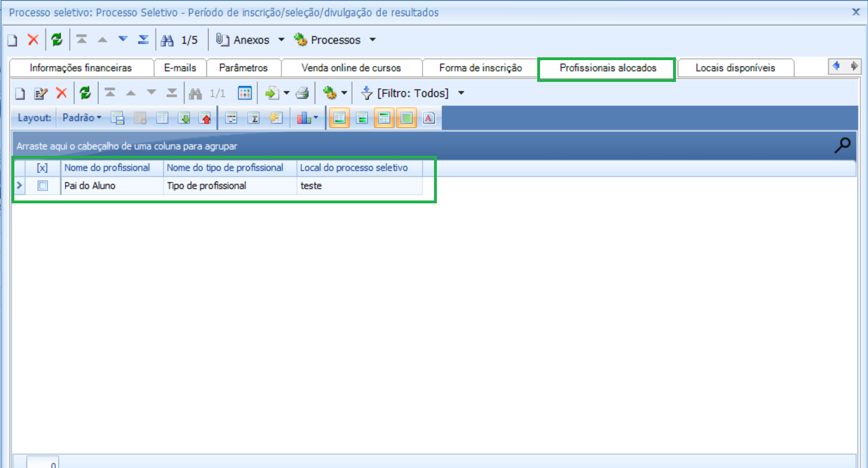Go to previous row in 1/1 toolbar
Viewport: 868px width, 468px height.
[x=131, y=93]
